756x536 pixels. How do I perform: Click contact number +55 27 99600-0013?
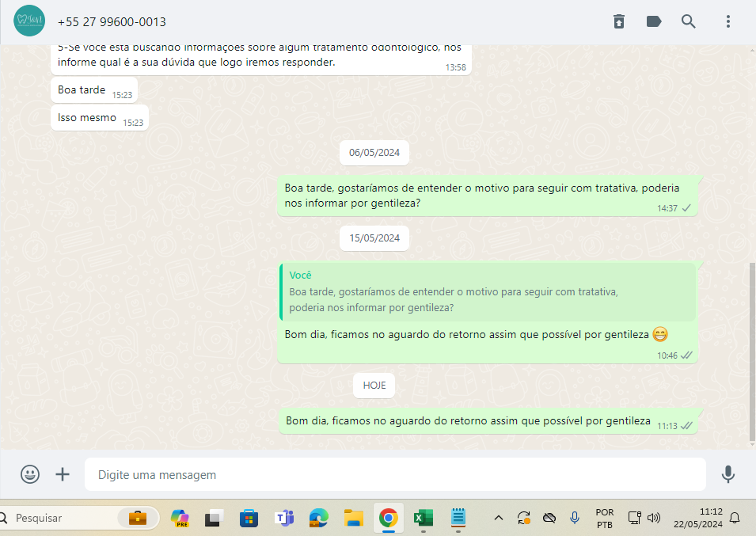click(112, 22)
